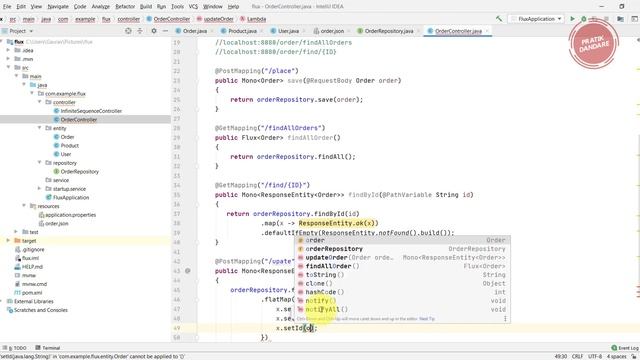Screen dimensions: 640x360
Task: Open Project panel settings gear
Action: [154, 31]
